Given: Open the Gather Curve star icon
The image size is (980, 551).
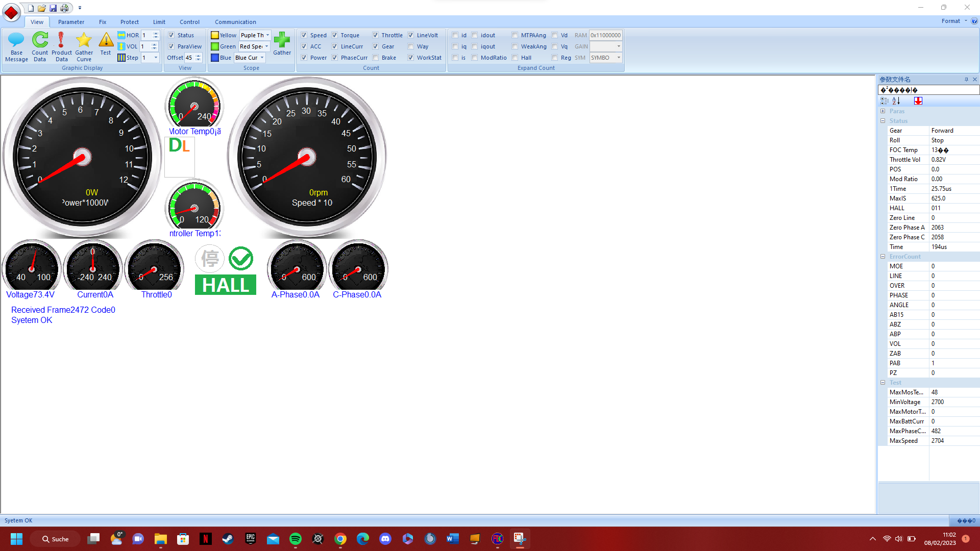Looking at the screenshot, I should (84, 40).
